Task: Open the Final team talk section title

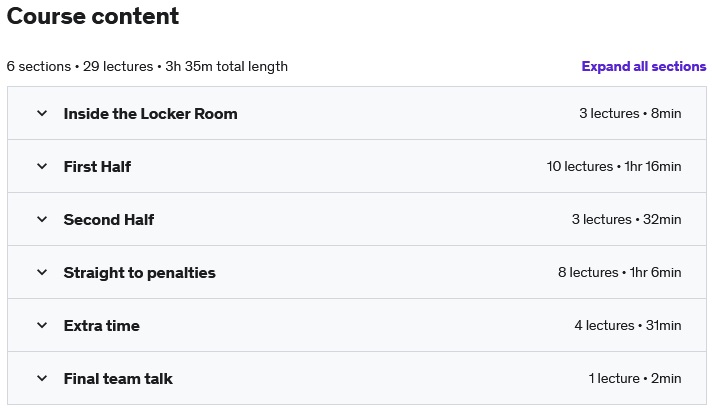Action: pos(118,378)
